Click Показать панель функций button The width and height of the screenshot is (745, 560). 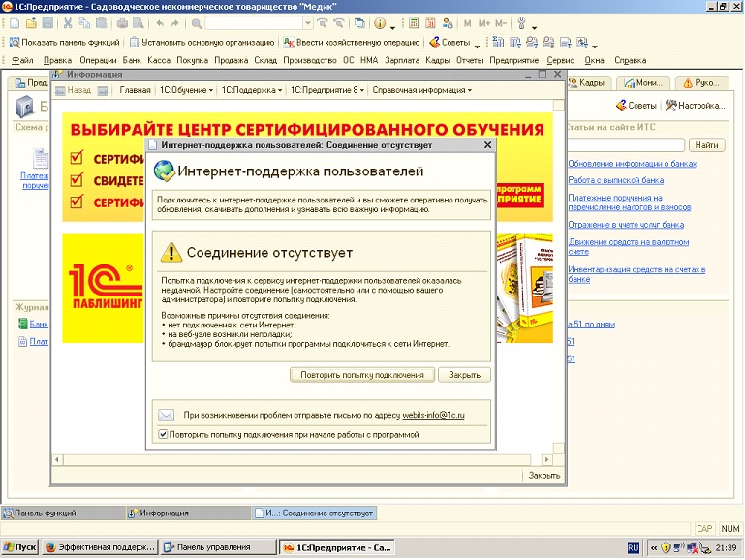[65, 43]
